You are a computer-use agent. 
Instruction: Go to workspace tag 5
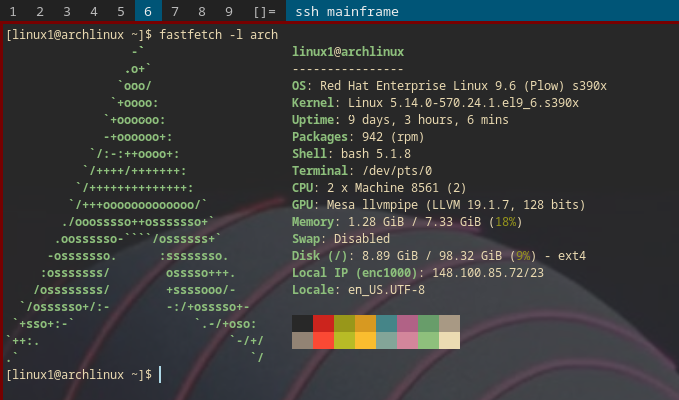click(121, 12)
